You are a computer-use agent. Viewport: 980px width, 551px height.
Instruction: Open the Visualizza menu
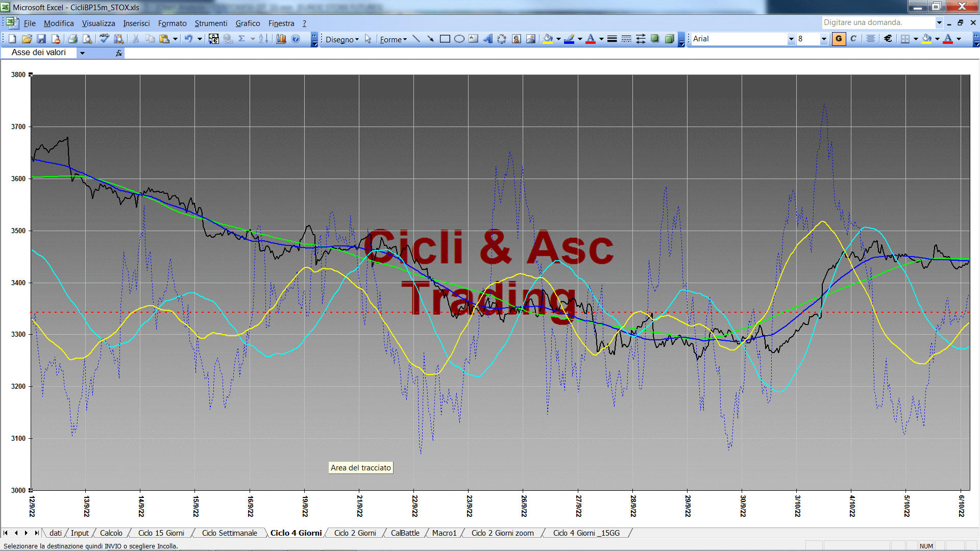[x=99, y=23]
